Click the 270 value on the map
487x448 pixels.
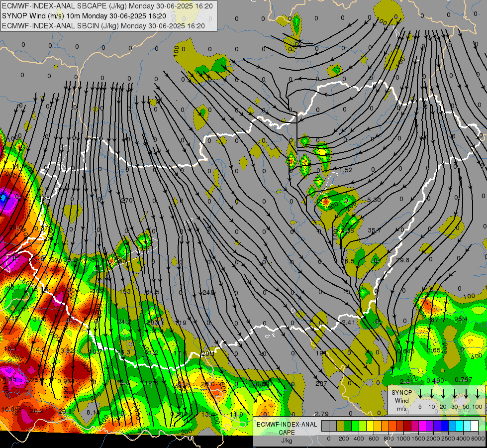click(x=127, y=201)
